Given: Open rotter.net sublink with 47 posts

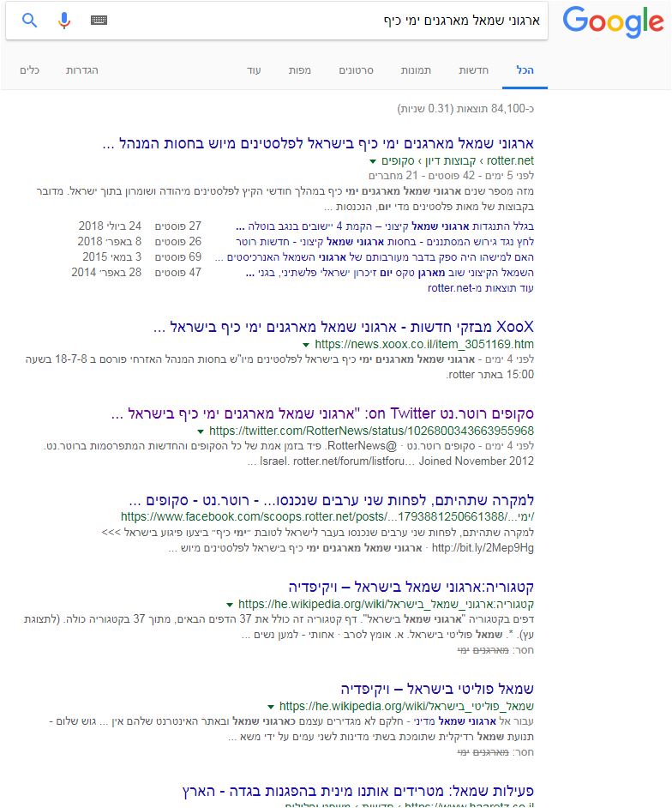Looking at the screenshot, I should coord(390,273).
